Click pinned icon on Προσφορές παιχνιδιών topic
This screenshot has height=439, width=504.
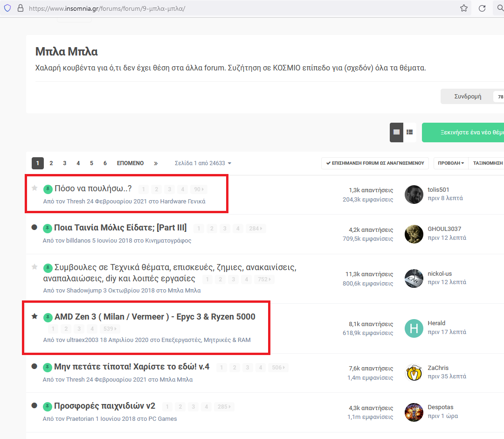tap(47, 407)
